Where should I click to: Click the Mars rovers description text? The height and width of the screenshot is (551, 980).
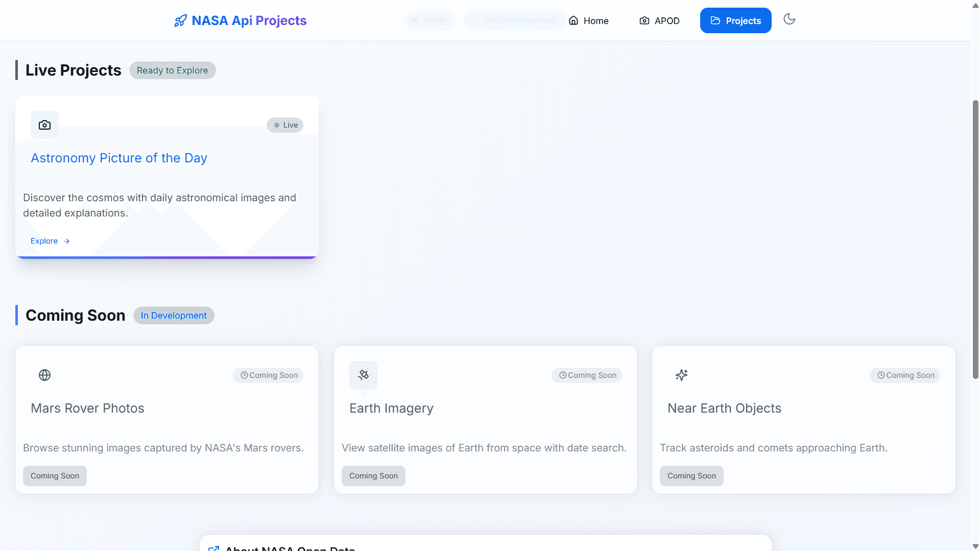(x=163, y=448)
